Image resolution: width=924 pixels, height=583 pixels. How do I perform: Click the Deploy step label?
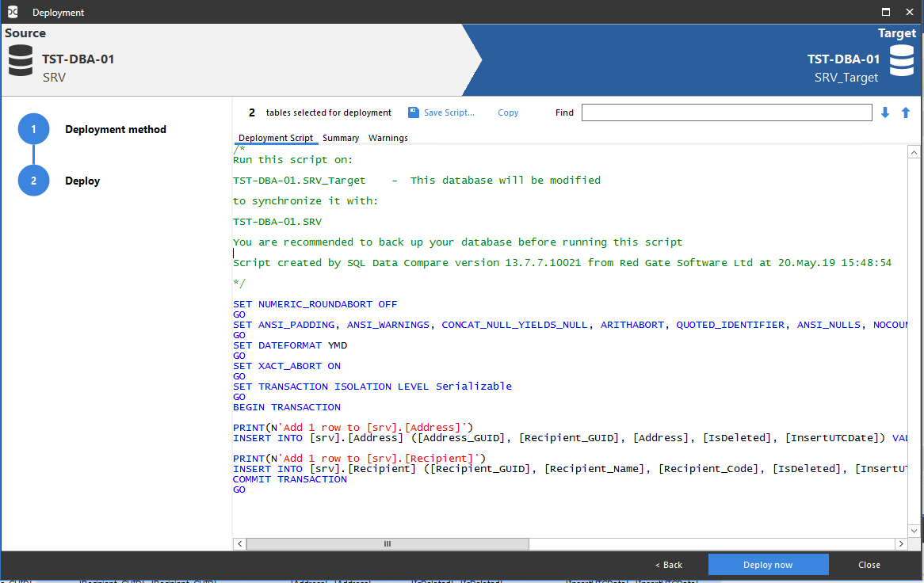[82, 181]
